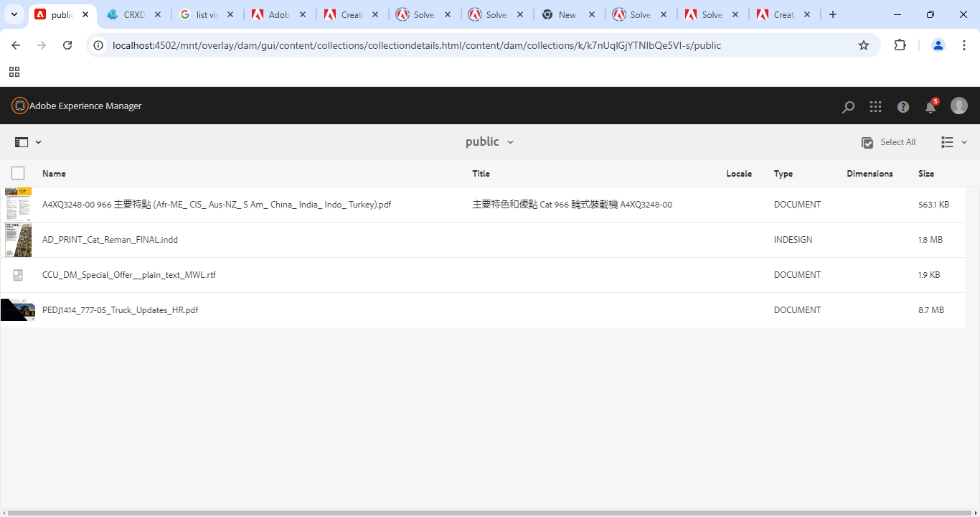
Task: Click the browser back arrow
Action: tap(16, 45)
